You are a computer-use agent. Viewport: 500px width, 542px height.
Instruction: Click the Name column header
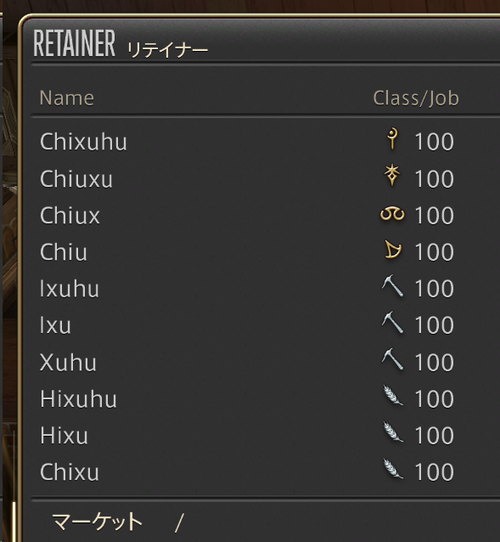[x=67, y=98]
